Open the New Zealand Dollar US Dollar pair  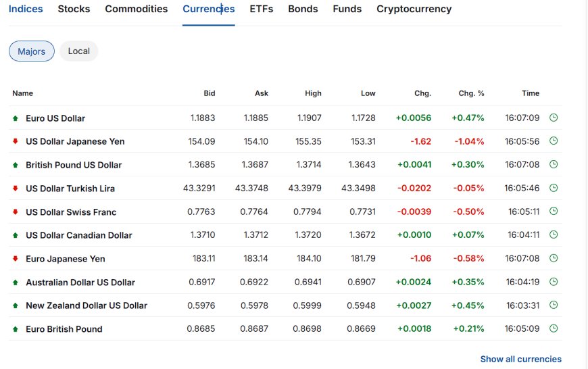point(87,305)
